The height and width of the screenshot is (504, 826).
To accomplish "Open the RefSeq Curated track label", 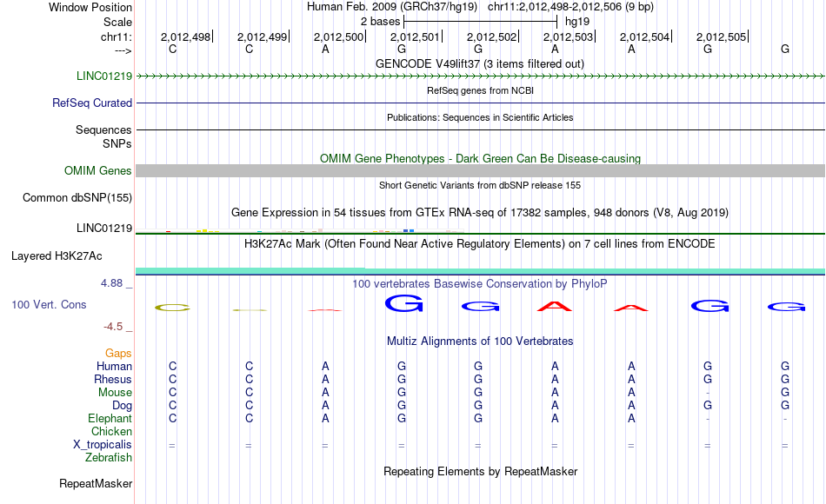I will pyautogui.click(x=92, y=103).
